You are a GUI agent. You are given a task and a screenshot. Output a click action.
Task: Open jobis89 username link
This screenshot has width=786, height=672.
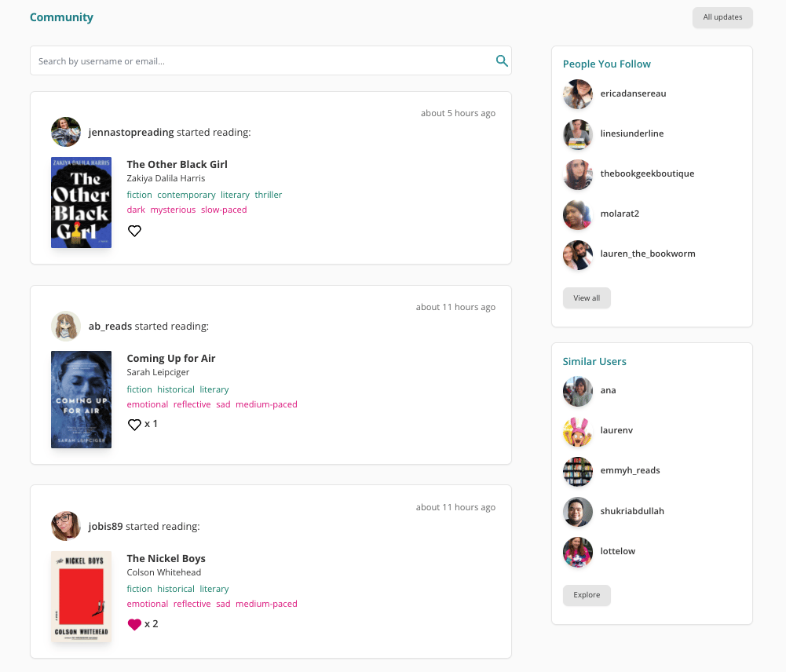tap(106, 526)
